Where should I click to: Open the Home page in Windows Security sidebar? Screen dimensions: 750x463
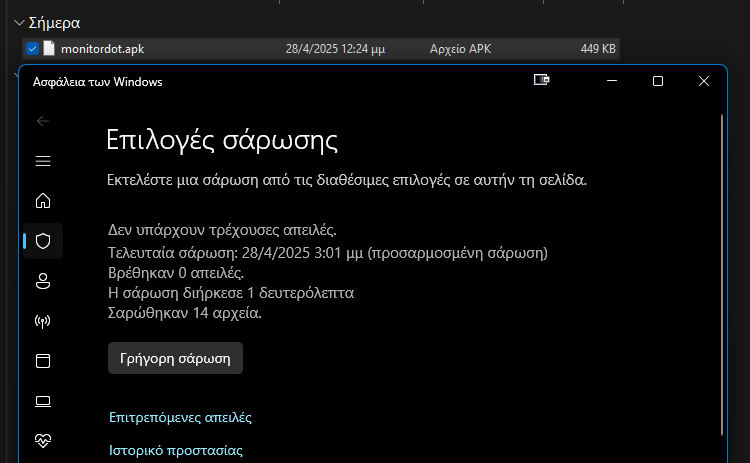(x=42, y=199)
